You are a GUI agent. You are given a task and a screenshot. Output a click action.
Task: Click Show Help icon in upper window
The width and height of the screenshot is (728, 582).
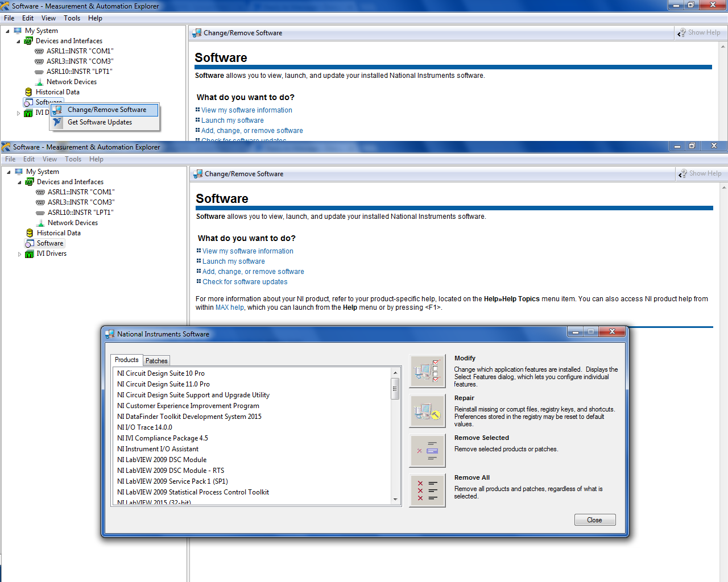[x=681, y=33]
